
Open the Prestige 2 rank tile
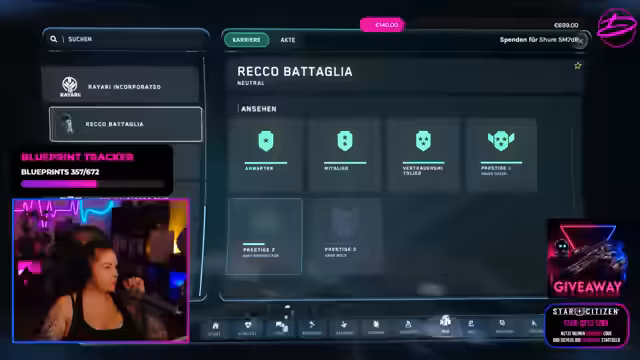pos(265,236)
